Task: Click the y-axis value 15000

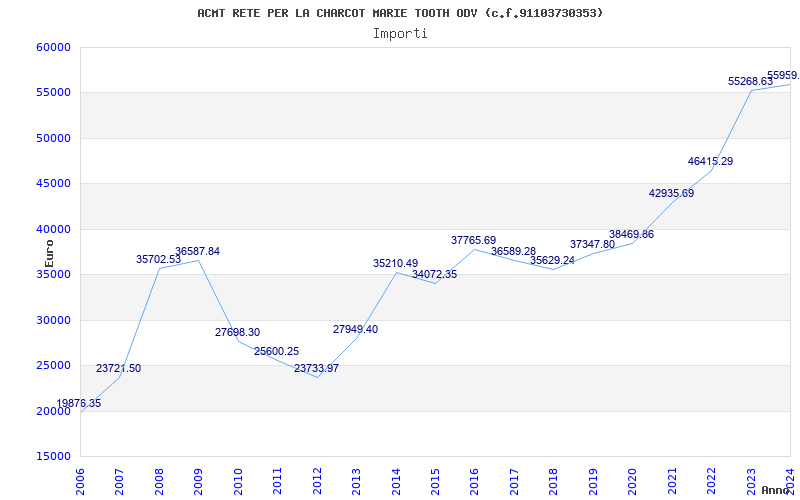Action: click(53, 457)
